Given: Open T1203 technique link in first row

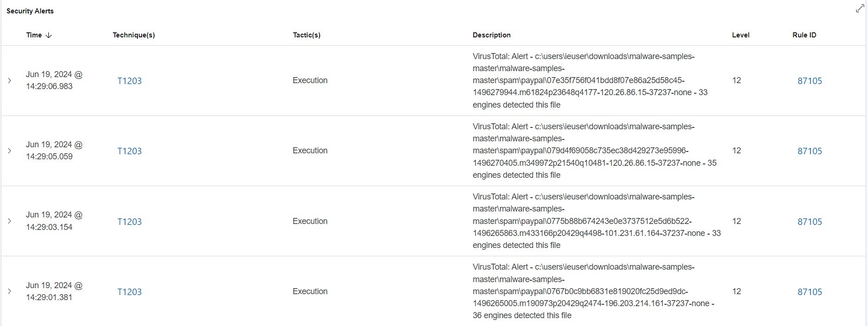Looking at the screenshot, I should point(130,81).
